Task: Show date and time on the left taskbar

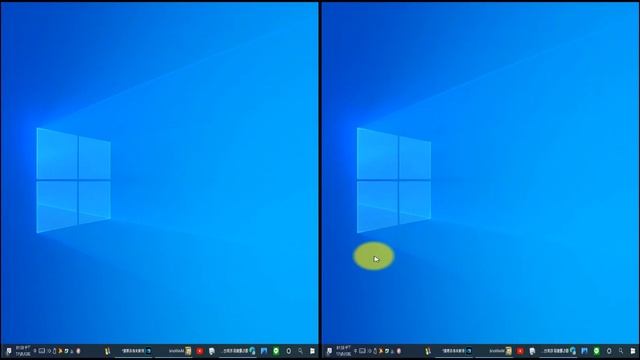Action: tap(23, 351)
